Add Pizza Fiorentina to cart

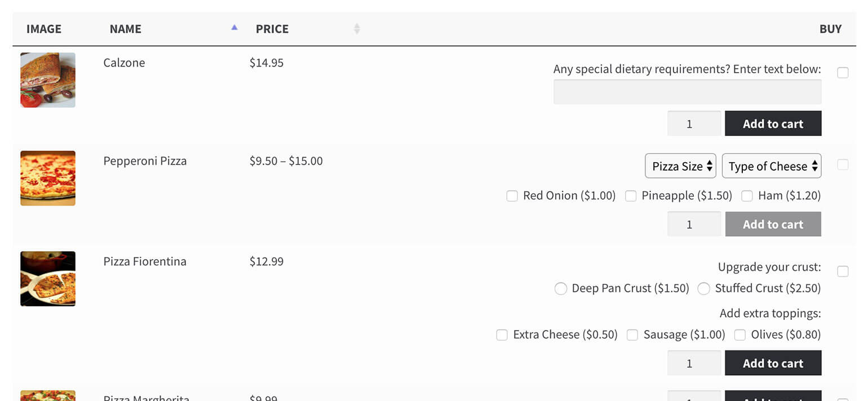[773, 363]
